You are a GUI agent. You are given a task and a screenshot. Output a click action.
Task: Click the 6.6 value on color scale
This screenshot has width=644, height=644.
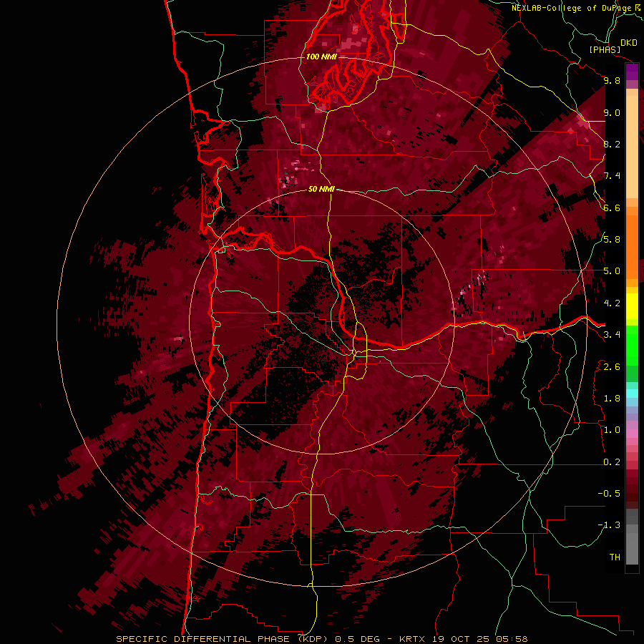[612, 208]
